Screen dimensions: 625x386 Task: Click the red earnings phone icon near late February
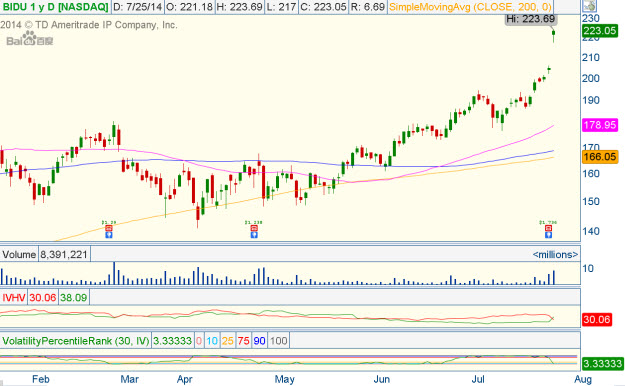(109, 228)
